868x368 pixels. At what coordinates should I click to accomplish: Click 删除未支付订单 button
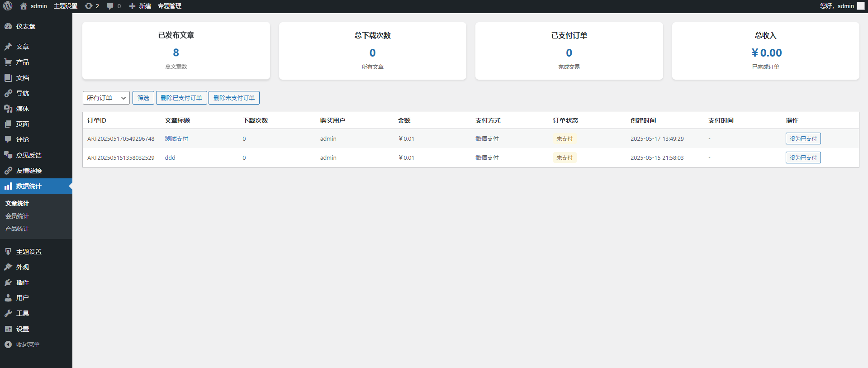(x=234, y=98)
